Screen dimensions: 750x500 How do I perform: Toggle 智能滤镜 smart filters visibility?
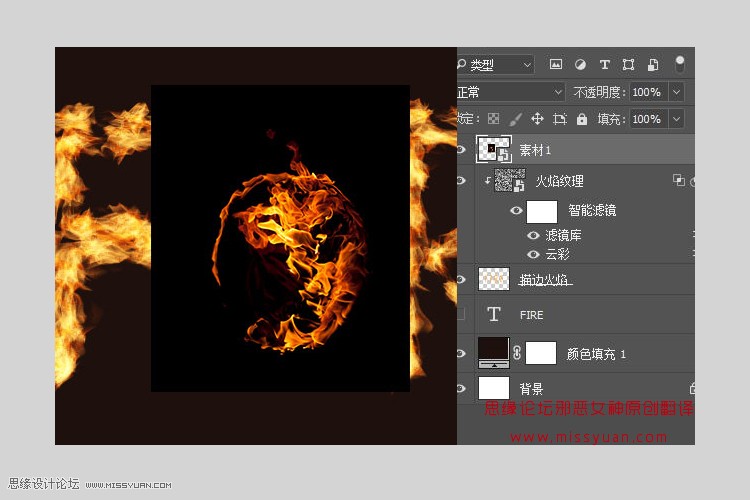(x=516, y=211)
